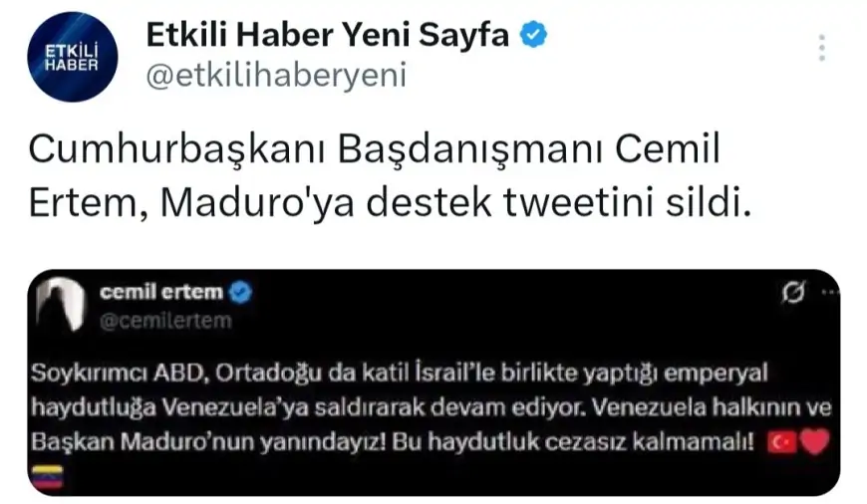Image resolution: width=867 pixels, height=504 pixels.
Task: Open the three-dot more options menu of the main tweet
Action: click(x=822, y=48)
